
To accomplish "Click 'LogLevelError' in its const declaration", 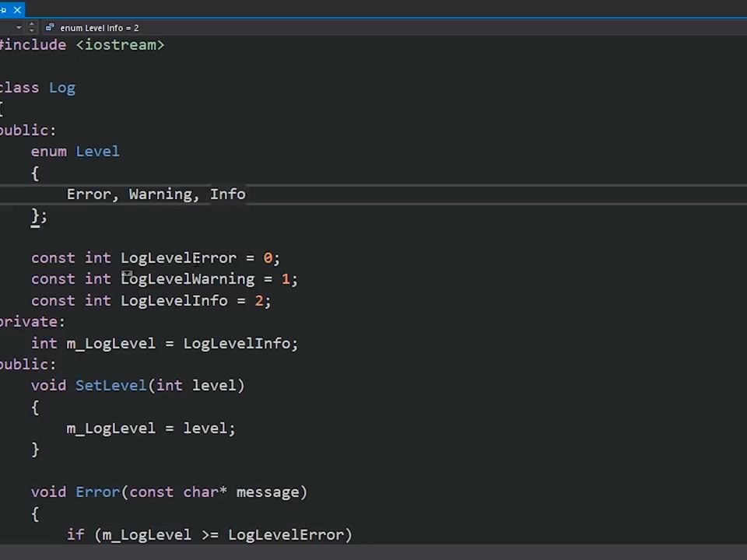I will (x=179, y=258).
